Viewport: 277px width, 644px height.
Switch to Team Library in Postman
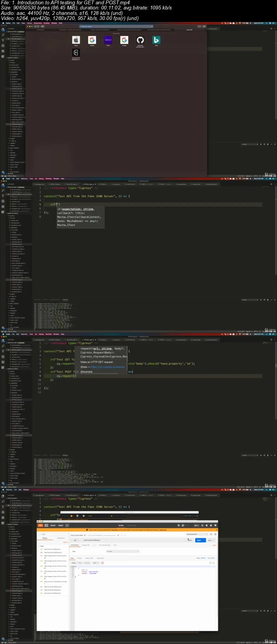click(132, 525)
